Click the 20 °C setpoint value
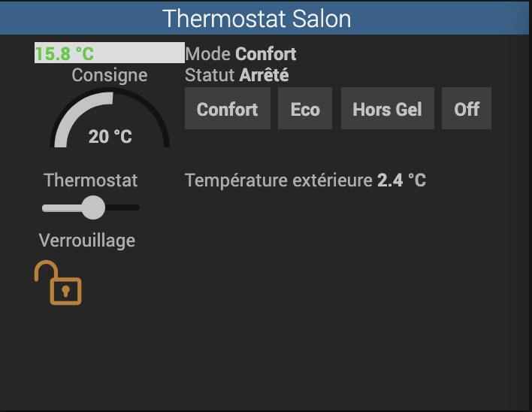 click(x=110, y=137)
